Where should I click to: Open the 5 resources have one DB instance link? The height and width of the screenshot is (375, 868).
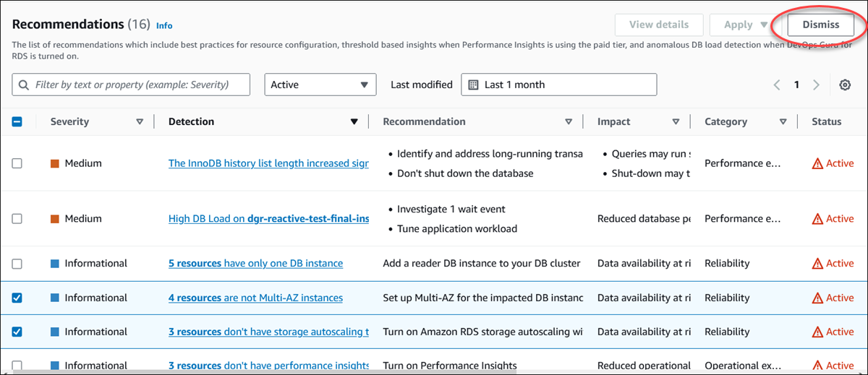pyautogui.click(x=255, y=264)
